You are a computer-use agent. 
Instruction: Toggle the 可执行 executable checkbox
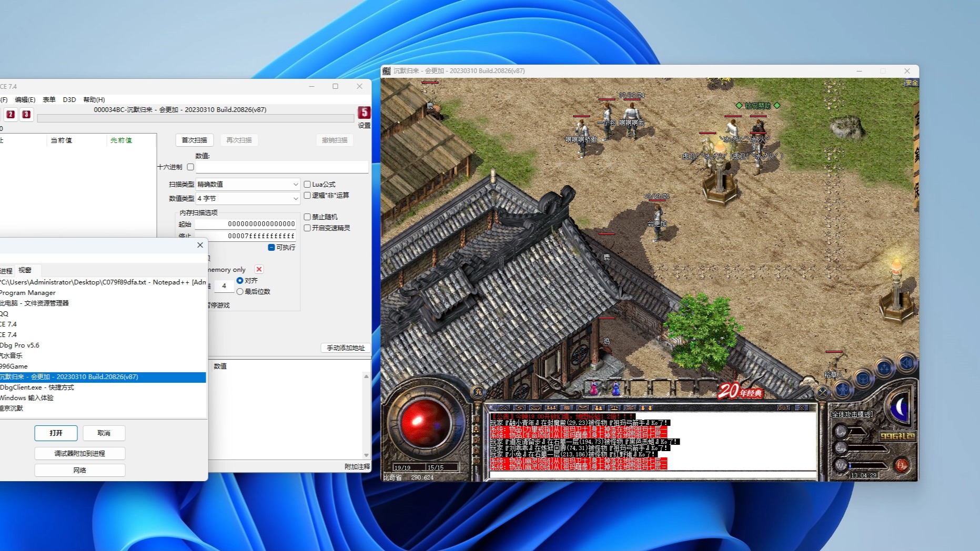point(271,247)
